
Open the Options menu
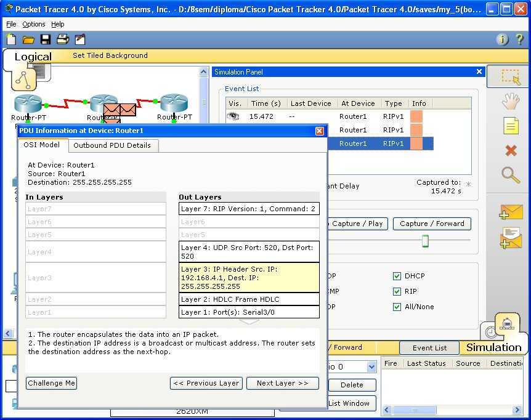(34, 24)
